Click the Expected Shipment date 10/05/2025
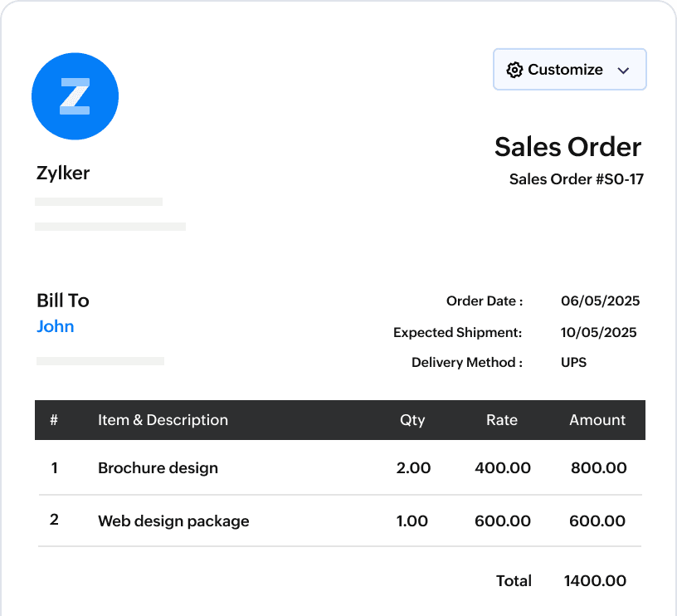Viewport: 677px width, 616px height. (598, 332)
